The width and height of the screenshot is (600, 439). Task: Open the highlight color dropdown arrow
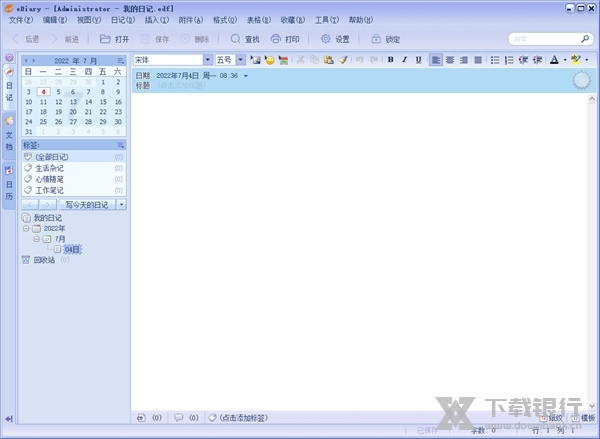587,60
